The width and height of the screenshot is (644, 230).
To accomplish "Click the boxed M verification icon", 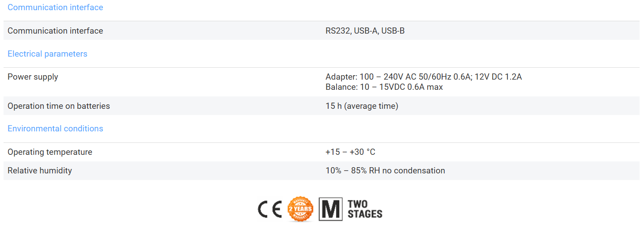I will pos(330,209).
